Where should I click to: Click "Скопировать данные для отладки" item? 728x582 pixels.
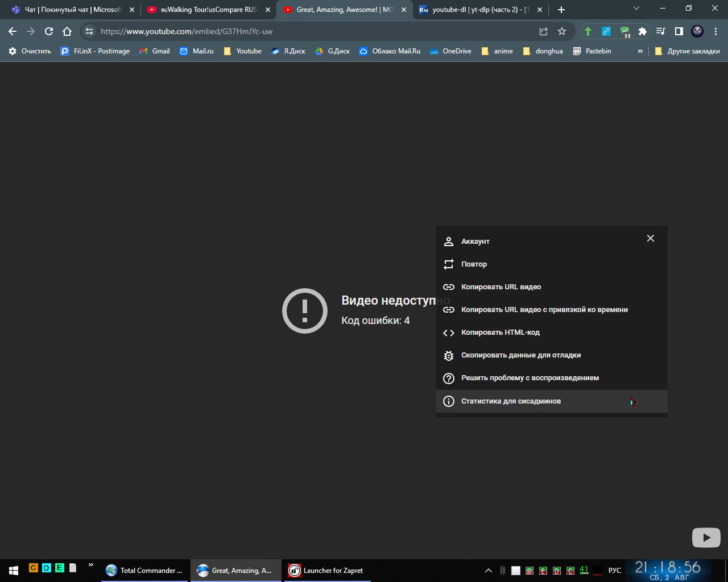pos(520,355)
